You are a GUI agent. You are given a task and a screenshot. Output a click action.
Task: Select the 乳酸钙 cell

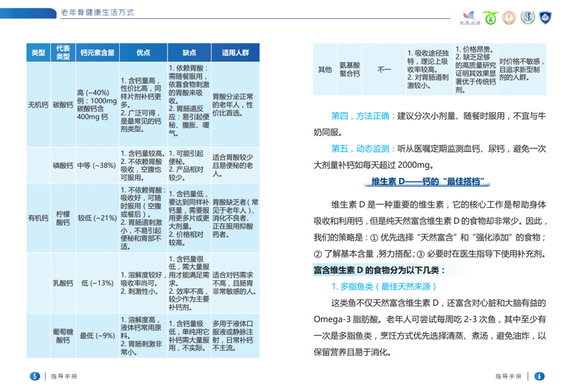click(63, 283)
